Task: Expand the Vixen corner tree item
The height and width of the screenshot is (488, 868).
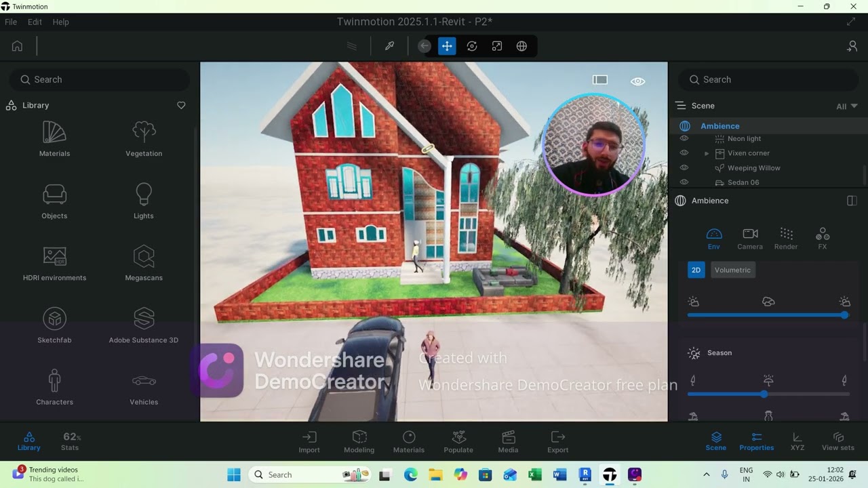Action: click(x=707, y=154)
